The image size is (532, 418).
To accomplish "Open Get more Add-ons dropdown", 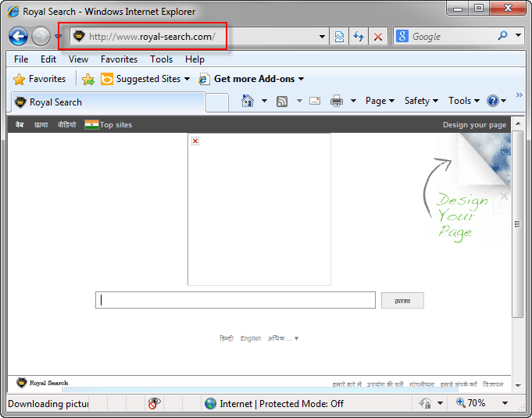I will coord(252,79).
